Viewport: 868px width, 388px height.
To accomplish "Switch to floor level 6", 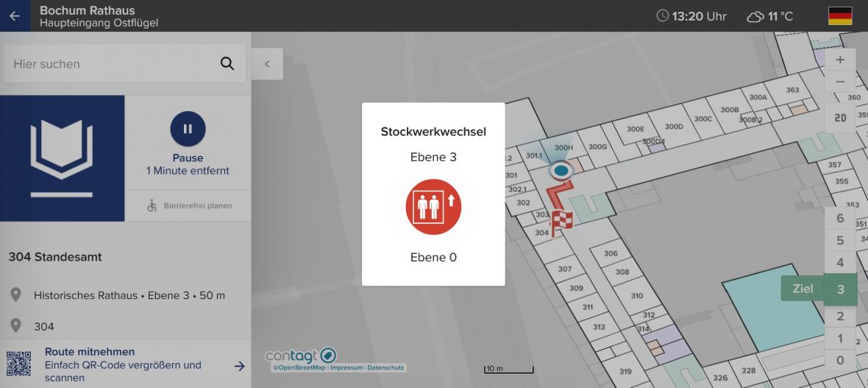I will 840,219.
